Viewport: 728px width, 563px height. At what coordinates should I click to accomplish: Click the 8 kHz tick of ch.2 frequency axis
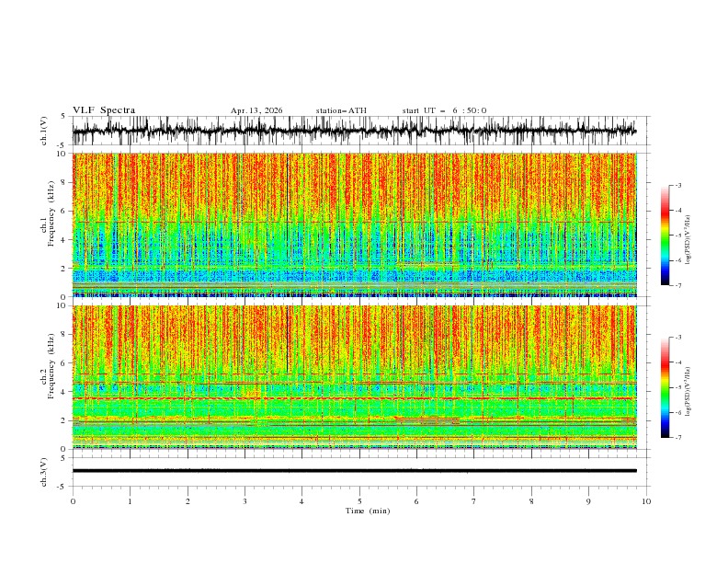coord(65,335)
